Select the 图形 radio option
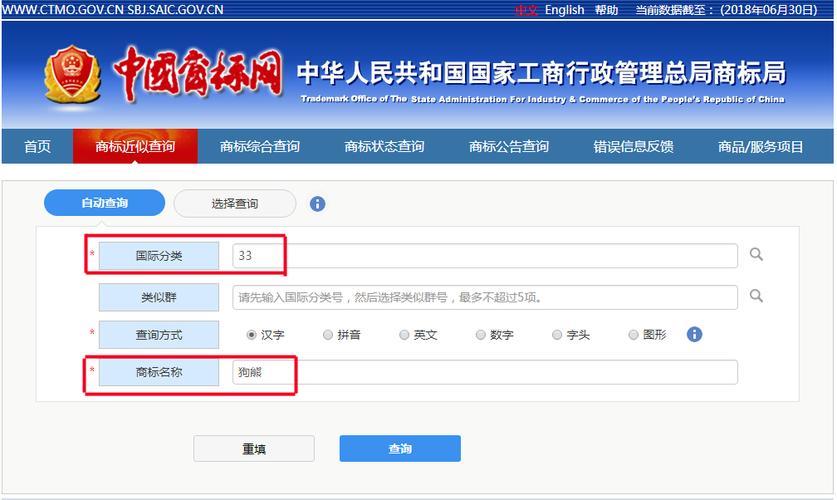837x500 pixels. tap(633, 335)
